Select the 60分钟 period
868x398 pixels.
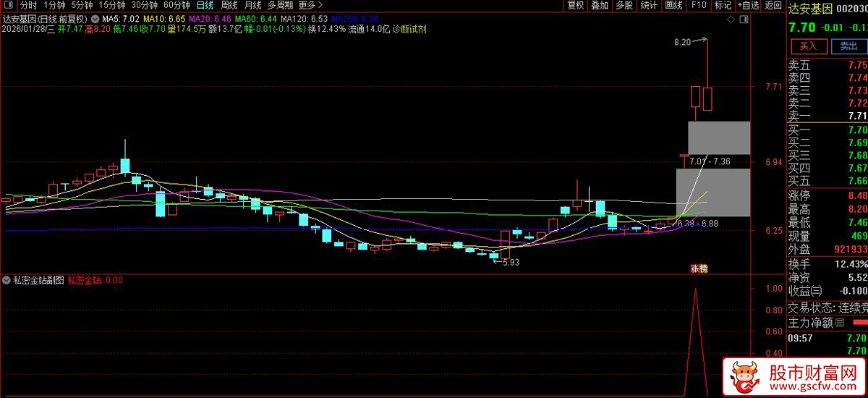point(176,5)
